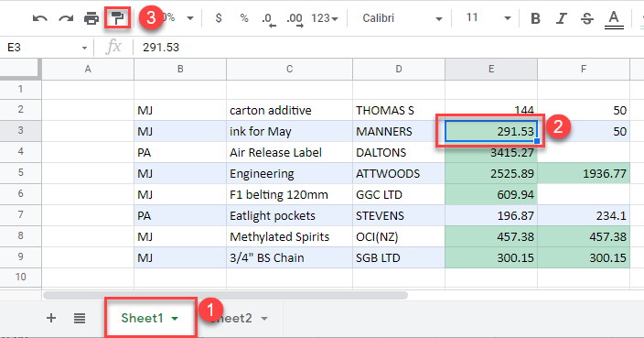The height and width of the screenshot is (338, 644).
Task: Select cell containing 'ink for May'
Action: point(289,131)
